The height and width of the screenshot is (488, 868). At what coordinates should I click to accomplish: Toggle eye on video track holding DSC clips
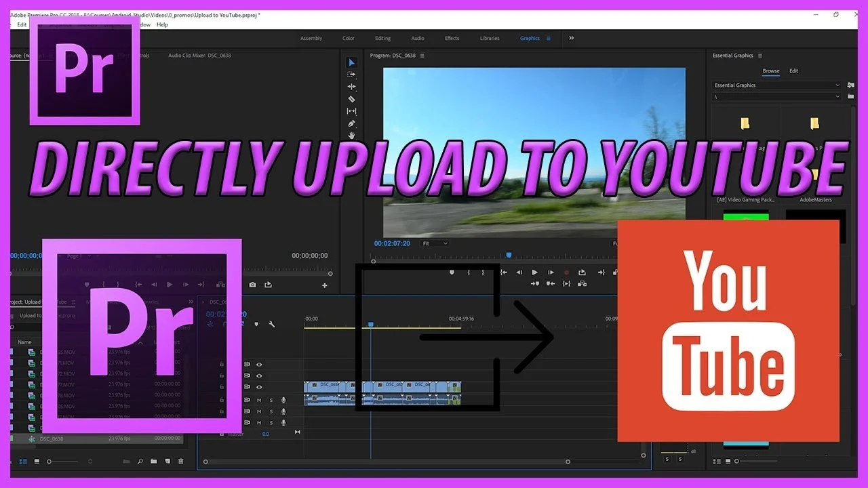pyautogui.click(x=259, y=387)
